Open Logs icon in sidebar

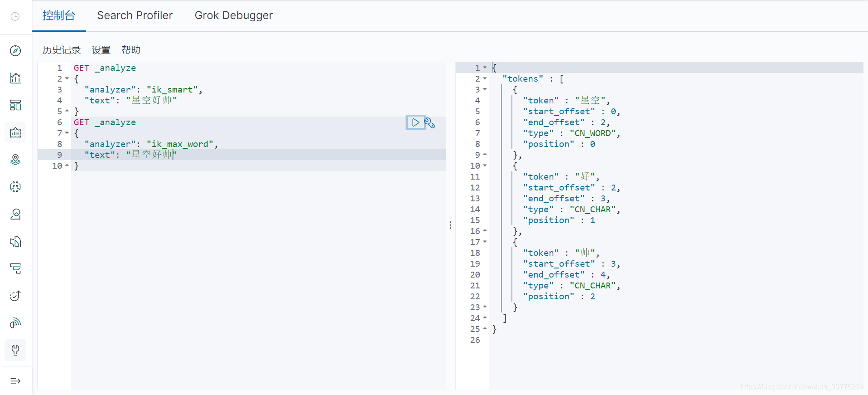click(x=15, y=241)
